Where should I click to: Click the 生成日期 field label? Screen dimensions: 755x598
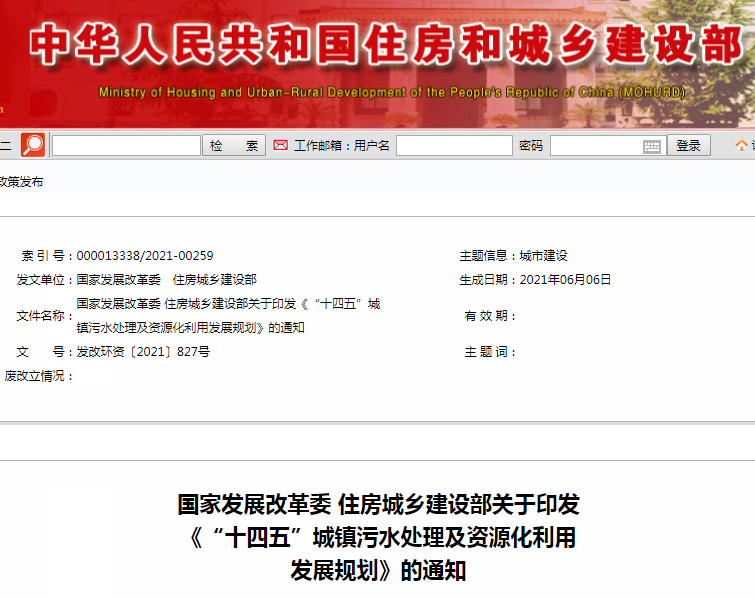487,280
